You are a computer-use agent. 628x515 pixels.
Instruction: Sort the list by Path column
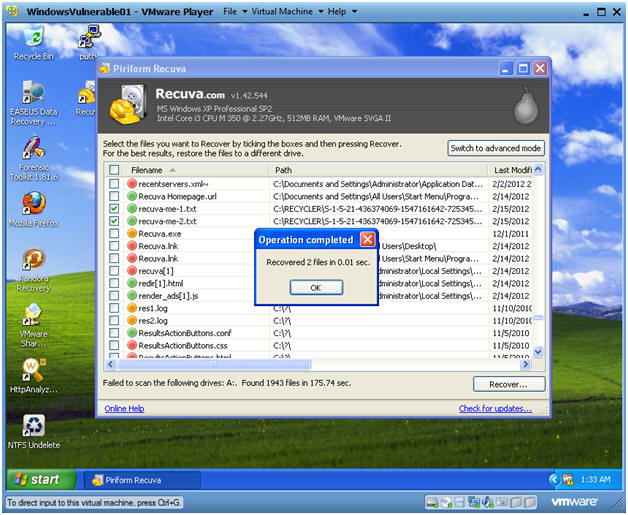click(378, 170)
